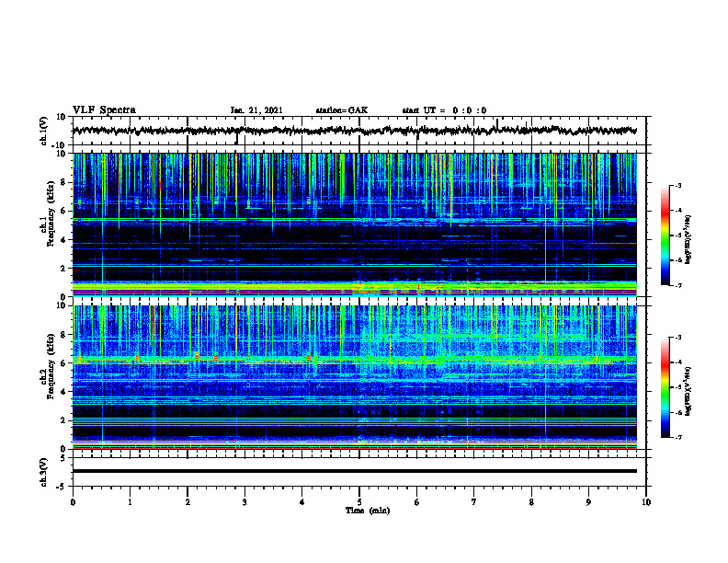
Task: Click the ch.2 log(PSD) color bar
Action: click(665, 387)
